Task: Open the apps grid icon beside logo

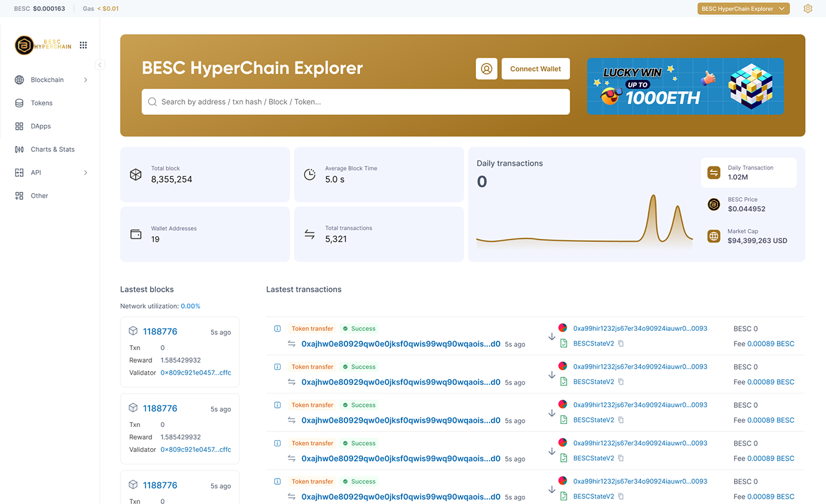Action: coord(83,45)
